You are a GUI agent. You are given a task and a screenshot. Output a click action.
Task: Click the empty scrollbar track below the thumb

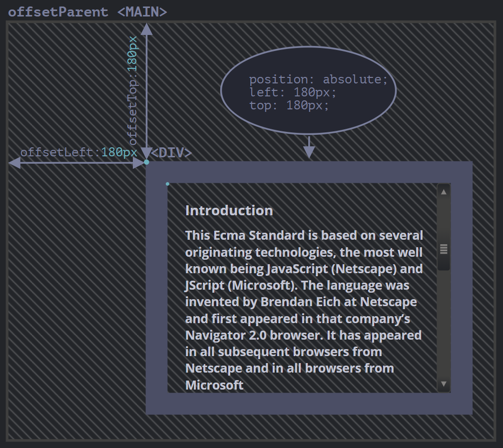pos(444,325)
